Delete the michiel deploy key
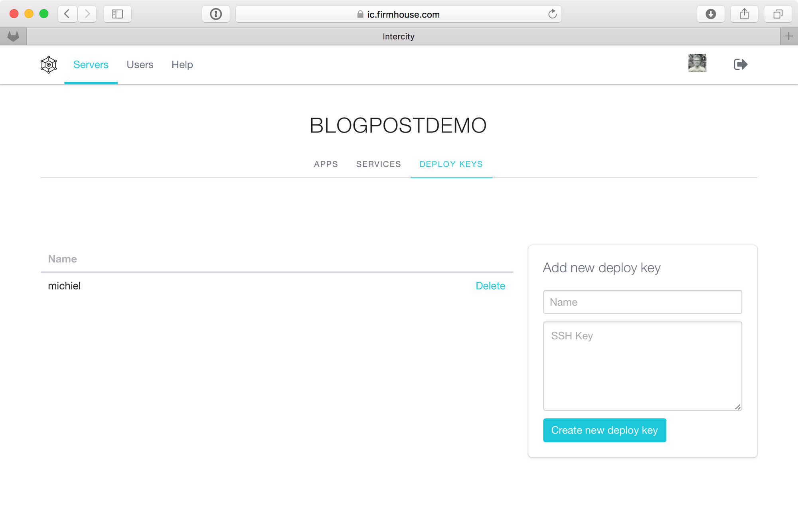 click(x=490, y=286)
